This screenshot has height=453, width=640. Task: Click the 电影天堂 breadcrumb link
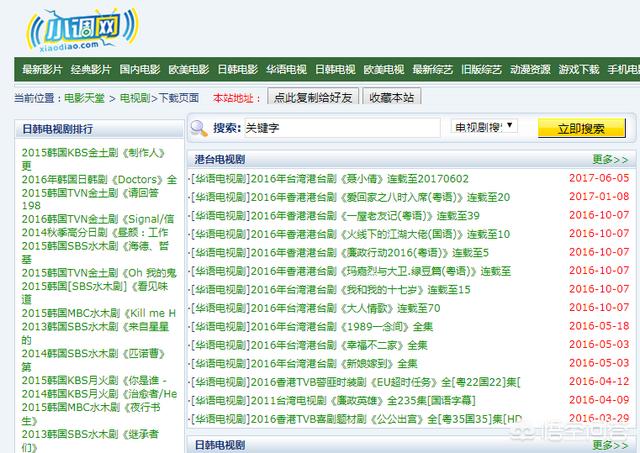point(84,98)
